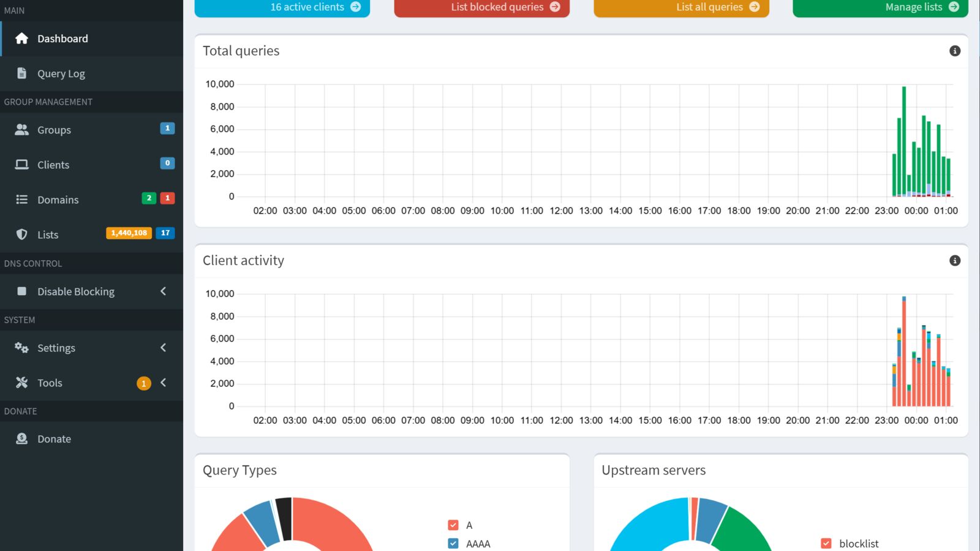Screen dimensions: 980x551
Task: Click arrow icon beside 16 active clients
Action: (x=356, y=7)
